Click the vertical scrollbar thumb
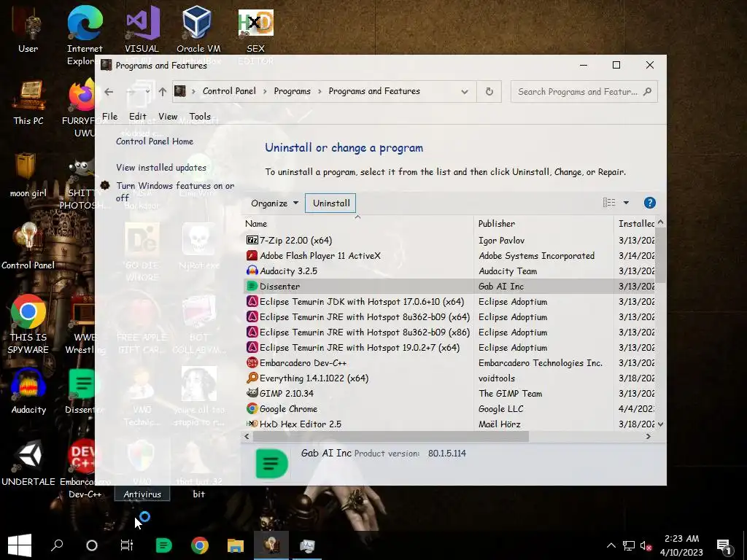 (x=660, y=254)
